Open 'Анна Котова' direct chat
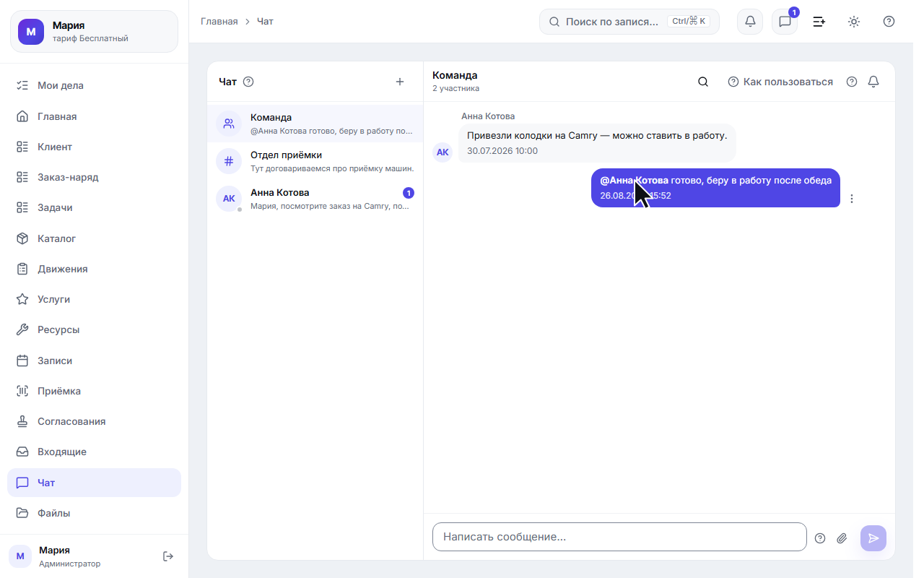 pyautogui.click(x=315, y=199)
